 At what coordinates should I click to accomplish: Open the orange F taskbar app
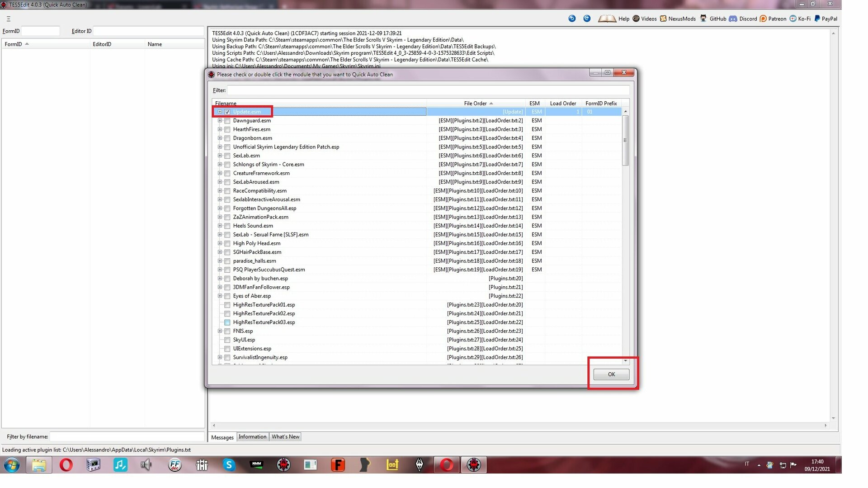tap(338, 465)
